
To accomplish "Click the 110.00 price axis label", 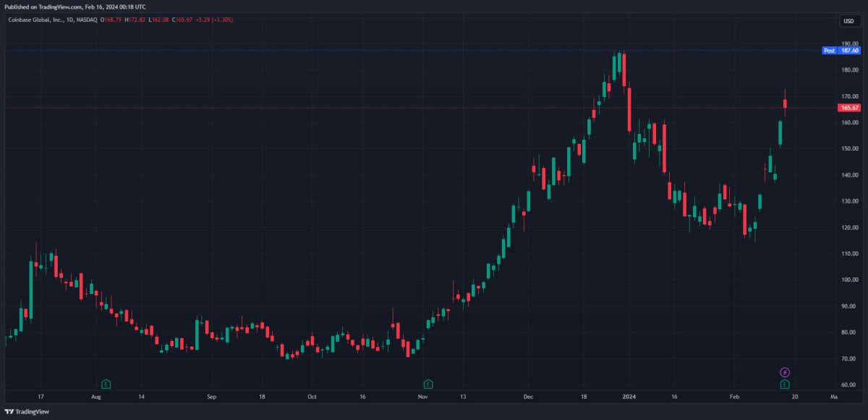I will click(849, 253).
